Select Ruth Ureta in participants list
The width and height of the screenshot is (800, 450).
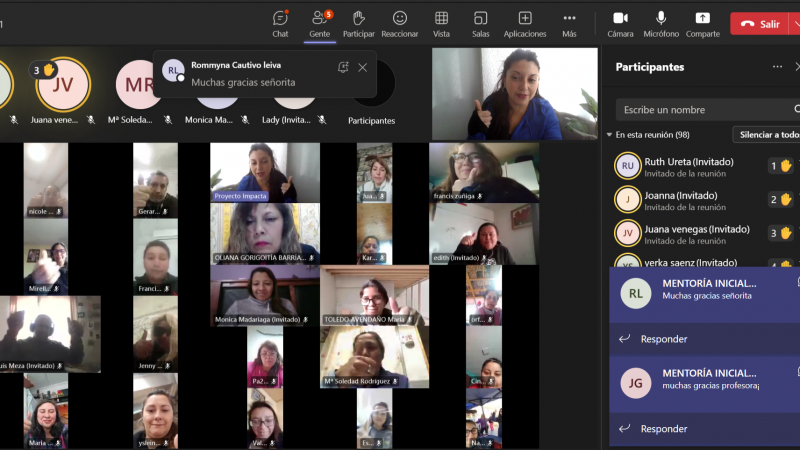(x=688, y=167)
